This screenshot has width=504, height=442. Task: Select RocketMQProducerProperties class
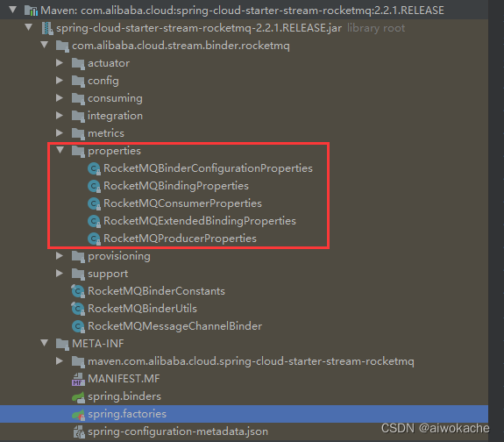pos(180,239)
